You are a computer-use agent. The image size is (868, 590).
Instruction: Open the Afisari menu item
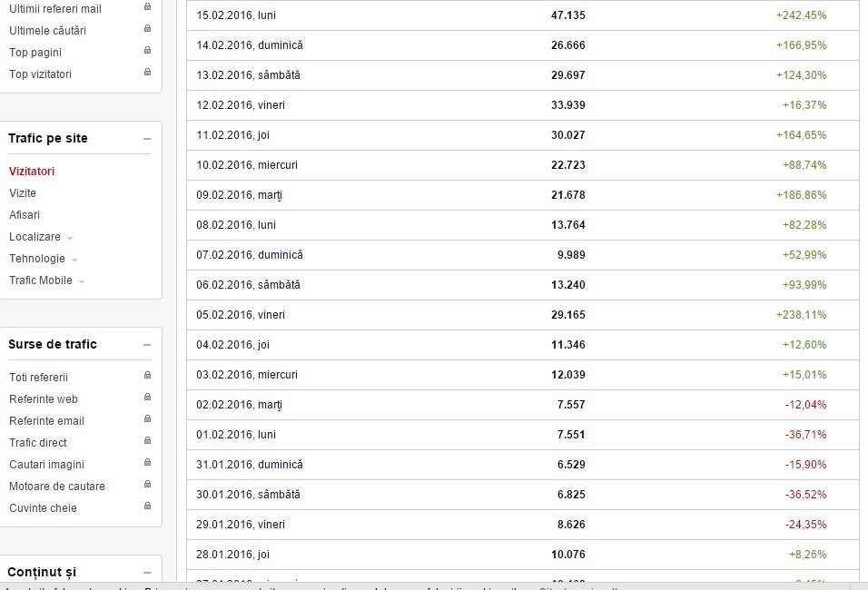click(x=25, y=215)
